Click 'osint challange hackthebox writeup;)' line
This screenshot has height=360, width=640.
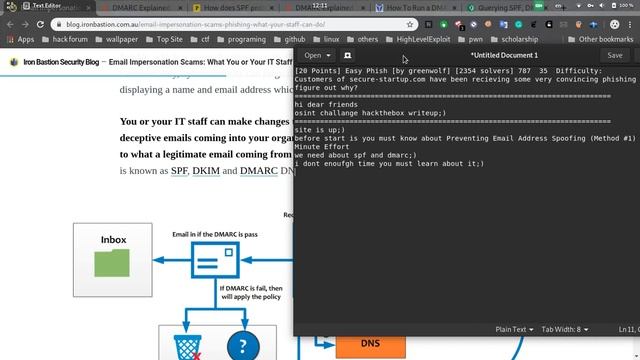pos(370,113)
